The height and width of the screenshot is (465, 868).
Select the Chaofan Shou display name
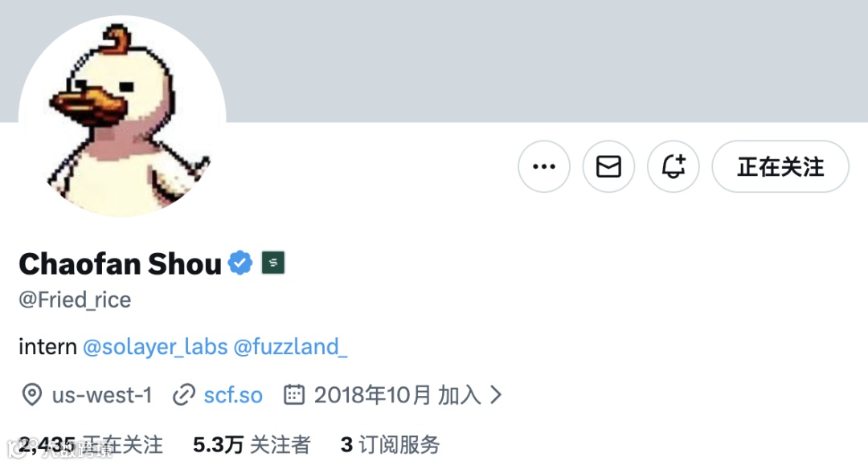coord(120,263)
